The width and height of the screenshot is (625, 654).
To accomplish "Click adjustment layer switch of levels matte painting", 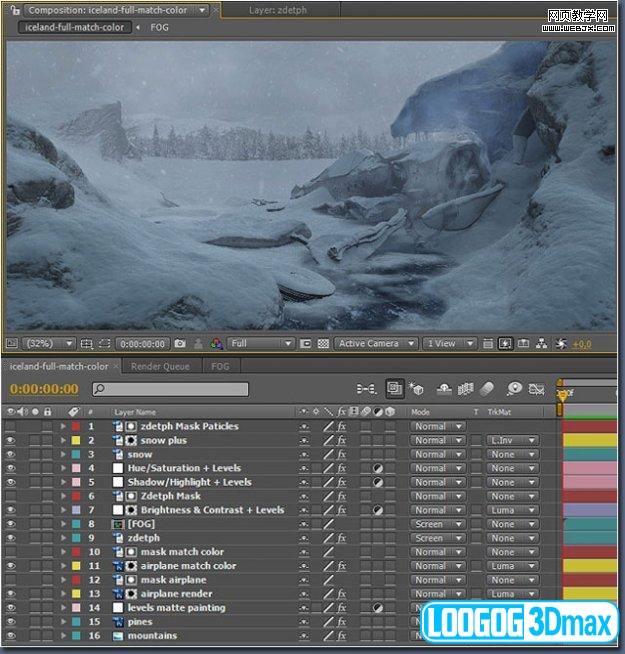I will click(x=378, y=608).
